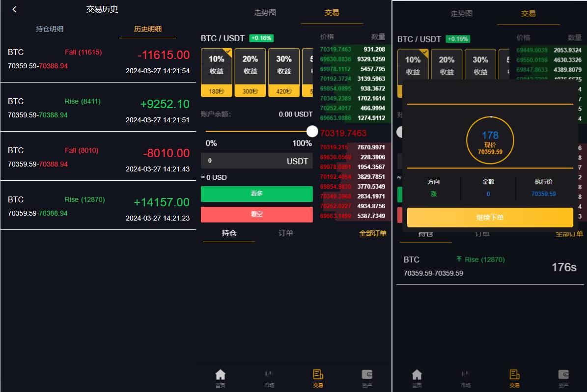Pick the 30% profit 420-second option in middle panel
The height and width of the screenshot is (392, 587).
pos(284,72)
